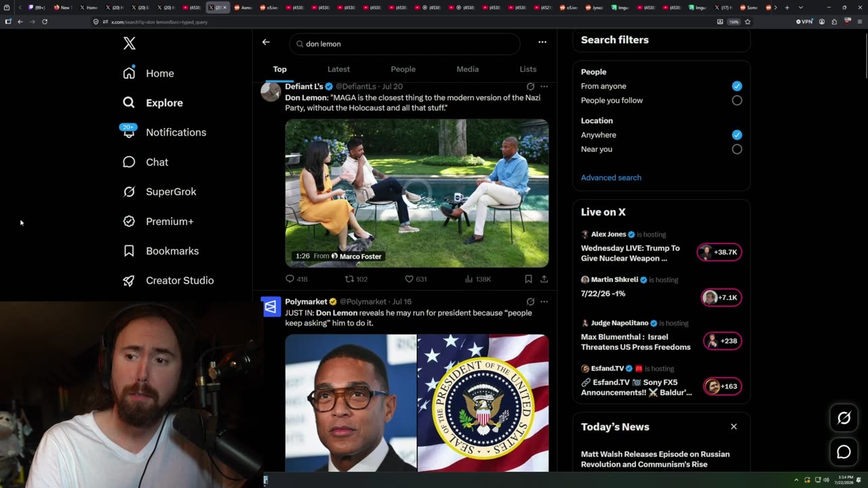Select the From anyone option

737,86
